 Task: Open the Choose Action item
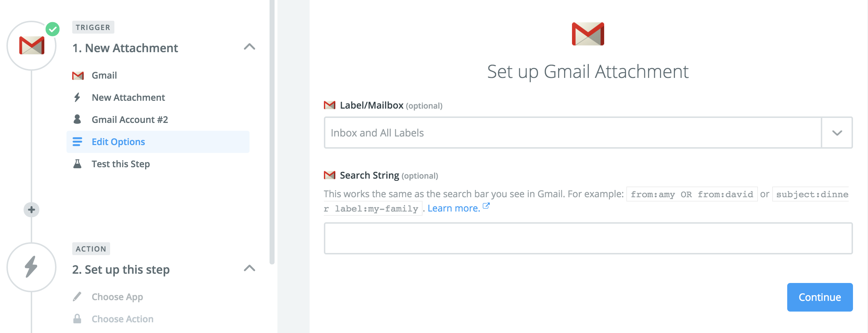pyautogui.click(x=158, y=319)
